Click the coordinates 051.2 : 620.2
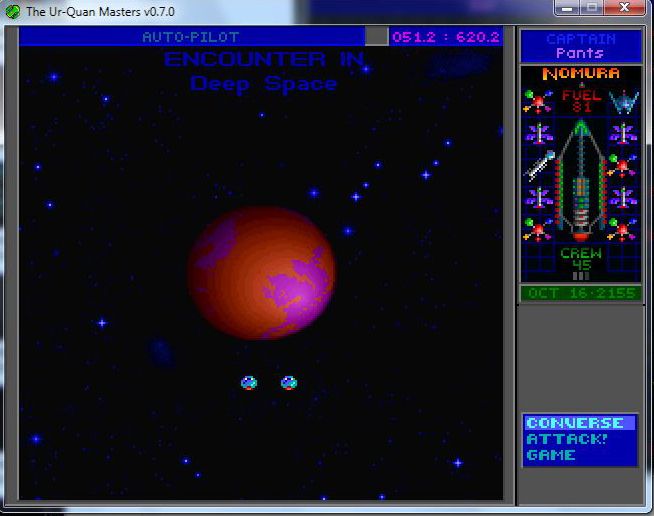 pyautogui.click(x=446, y=37)
